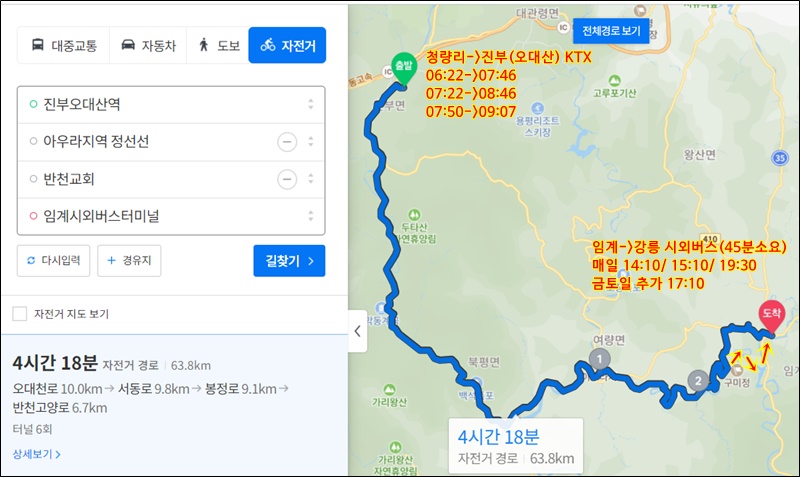Click the 용평리조트 ski resort icon
Screen dimensions: 800x477
[x=537, y=108]
